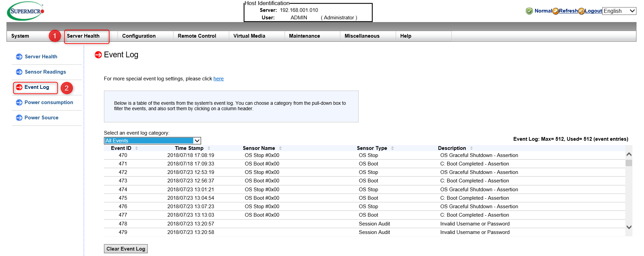Click the Power Source sidebar arrow icon

point(19,118)
